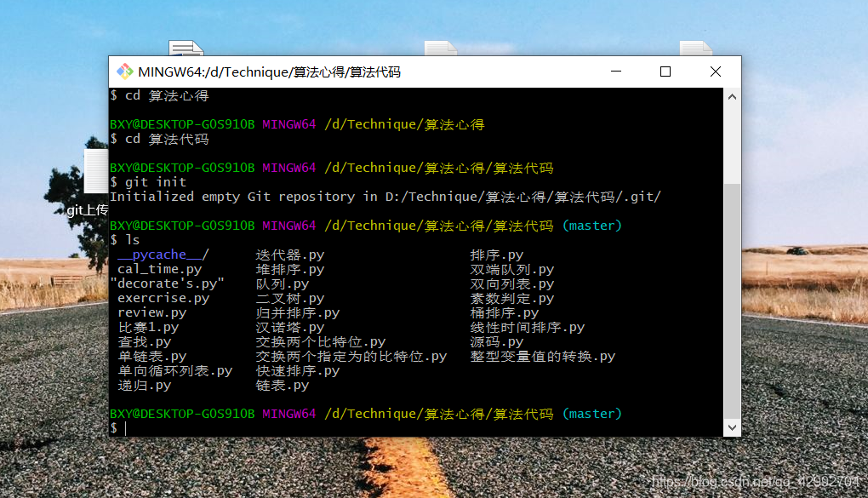Click the scrollbar down arrow in terminal

click(732, 427)
